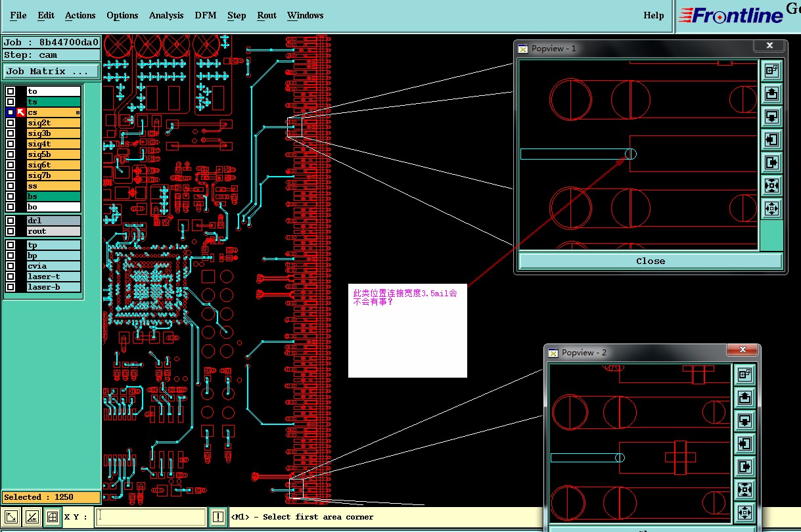Select layer name sig7b
801x532 pixels.
click(53, 175)
